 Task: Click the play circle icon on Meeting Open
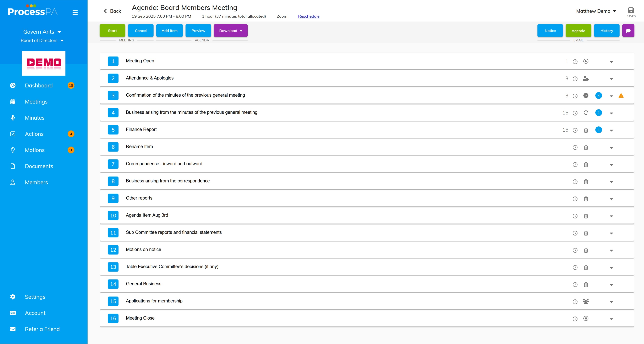pyautogui.click(x=585, y=61)
